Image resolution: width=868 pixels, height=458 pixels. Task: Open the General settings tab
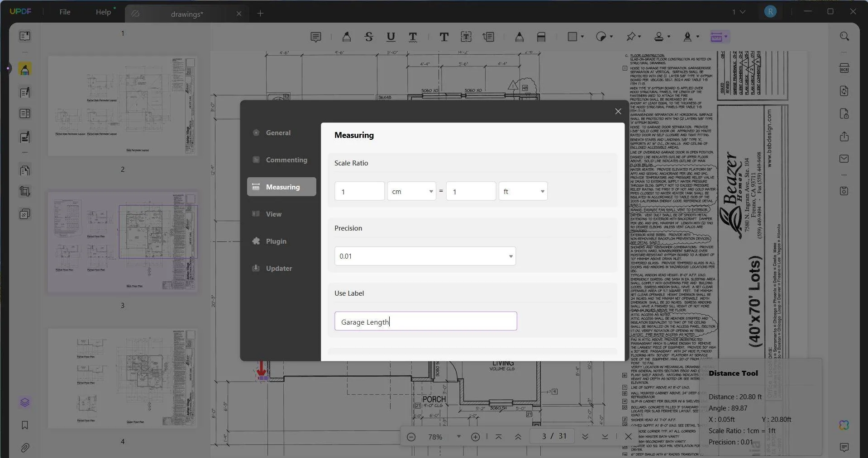[281, 132]
